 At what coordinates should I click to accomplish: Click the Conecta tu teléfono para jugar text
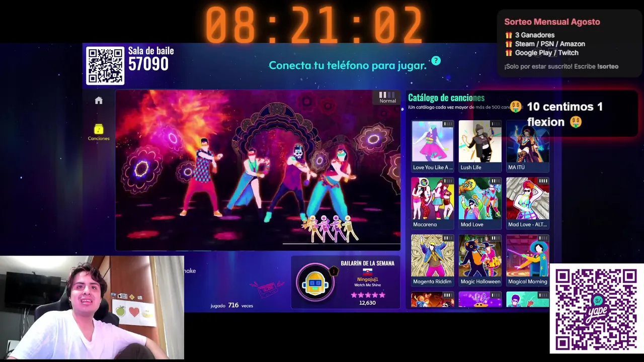click(x=347, y=65)
